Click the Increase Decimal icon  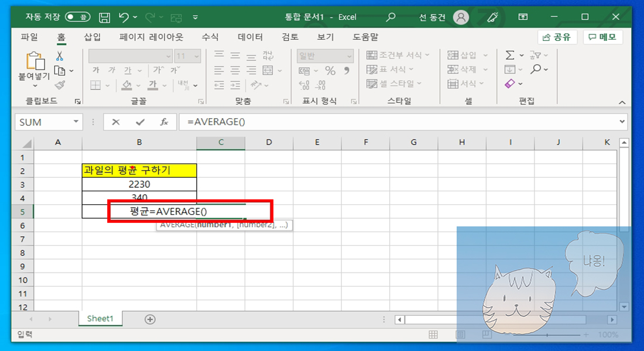[x=304, y=85]
